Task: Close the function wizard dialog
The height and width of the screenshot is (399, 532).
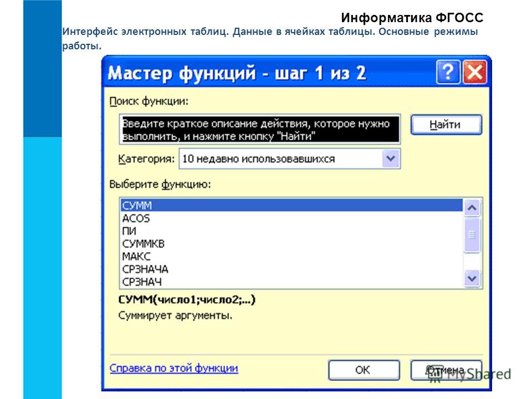Action: tap(474, 71)
